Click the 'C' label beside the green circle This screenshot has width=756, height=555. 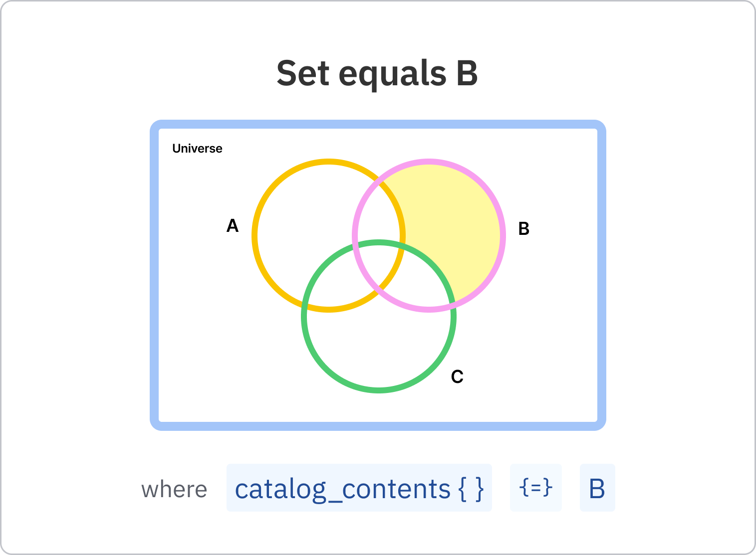click(x=457, y=376)
